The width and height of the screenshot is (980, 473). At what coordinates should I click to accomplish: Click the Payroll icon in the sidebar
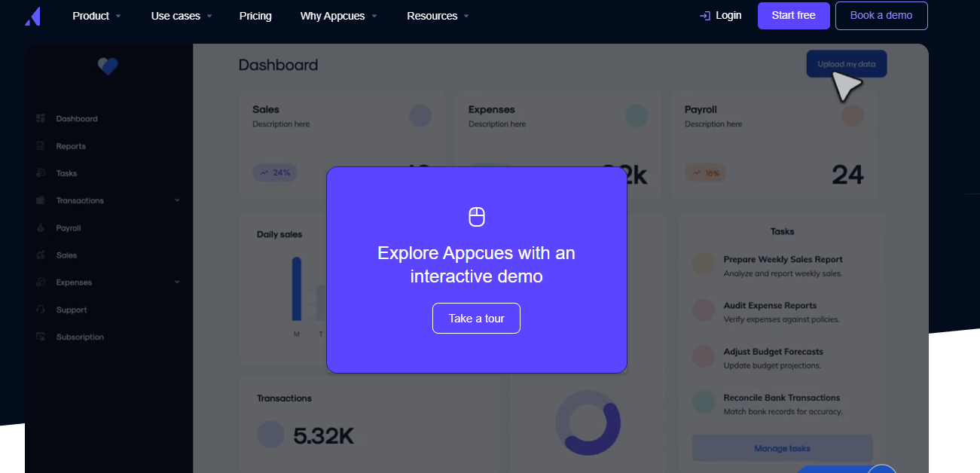coord(41,227)
